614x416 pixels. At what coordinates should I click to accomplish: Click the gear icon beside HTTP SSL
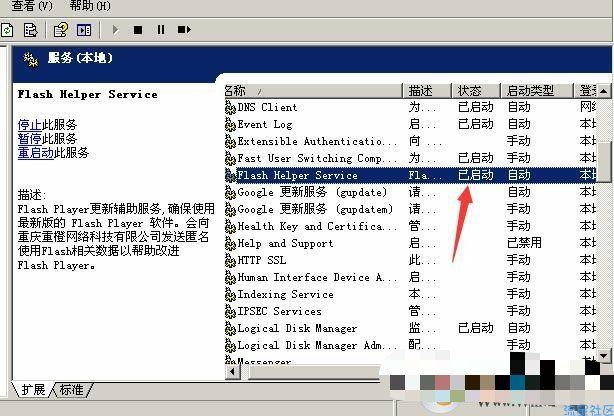pyautogui.click(x=230, y=260)
